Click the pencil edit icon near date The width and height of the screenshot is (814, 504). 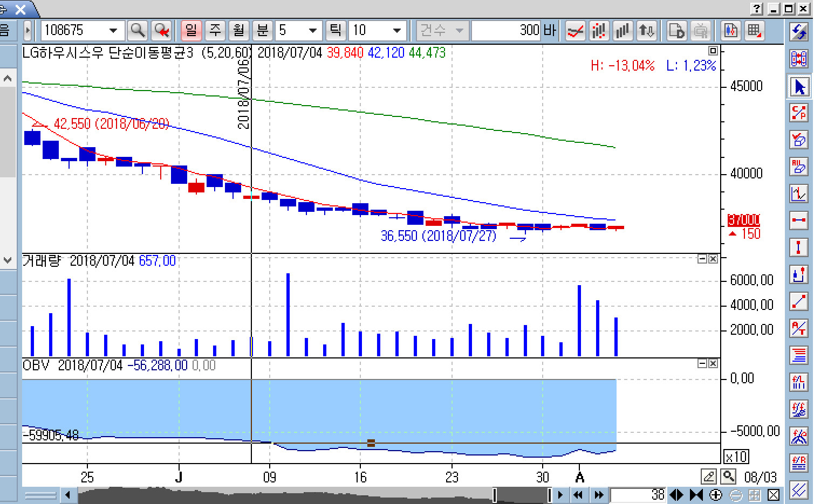point(708,477)
